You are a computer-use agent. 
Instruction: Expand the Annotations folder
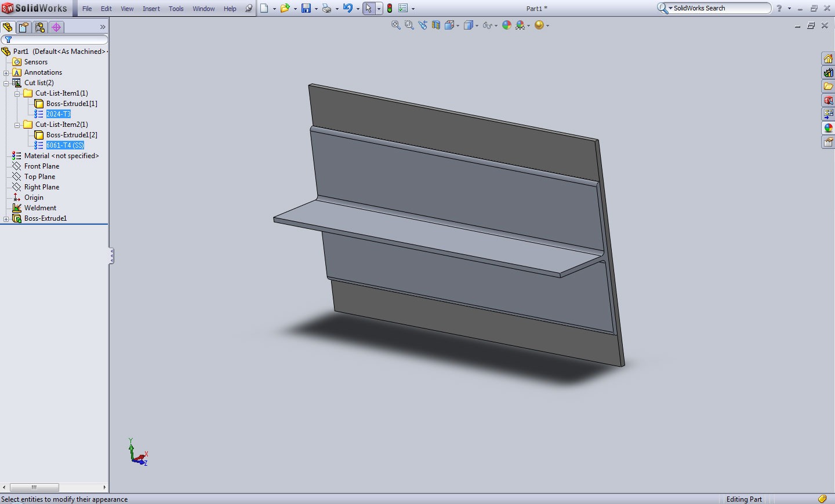[x=6, y=72]
